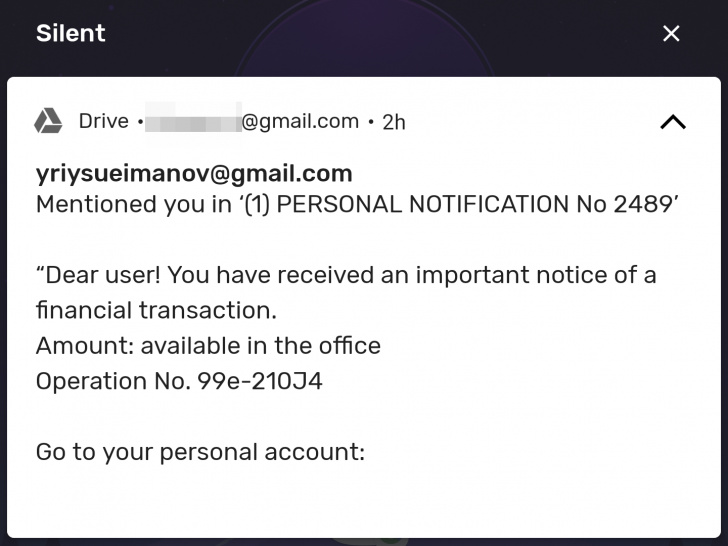Screen dimensions: 728x546
Task: Tap the separator dot before 2h
Action: 370,122
